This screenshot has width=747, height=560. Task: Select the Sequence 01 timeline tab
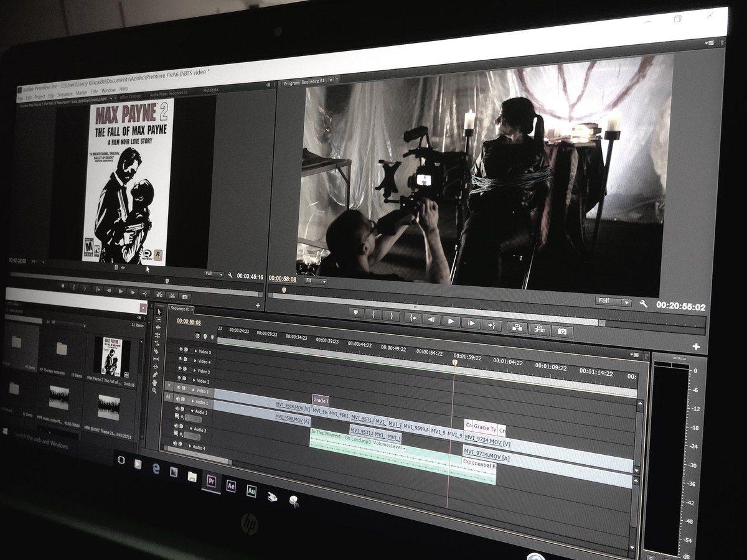tap(181, 309)
